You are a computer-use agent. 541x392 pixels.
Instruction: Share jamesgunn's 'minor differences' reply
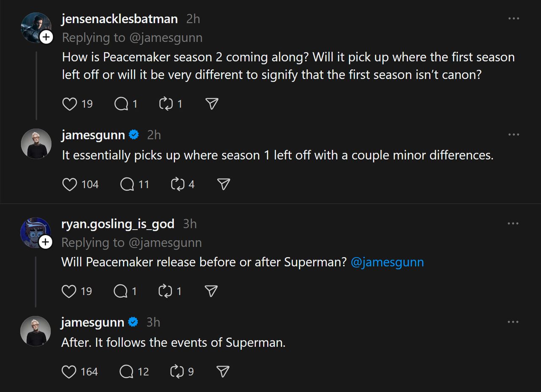223,184
